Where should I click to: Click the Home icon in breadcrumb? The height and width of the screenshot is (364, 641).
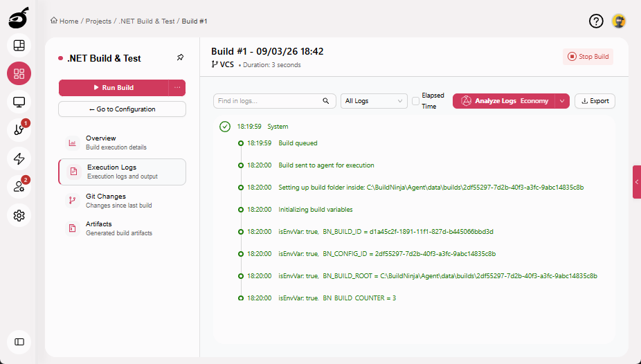(53, 21)
